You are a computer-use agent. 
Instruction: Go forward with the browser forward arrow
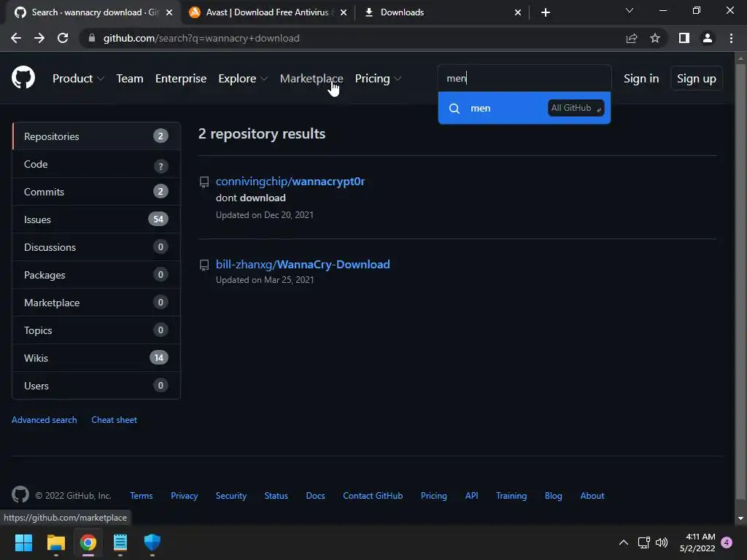(39, 38)
